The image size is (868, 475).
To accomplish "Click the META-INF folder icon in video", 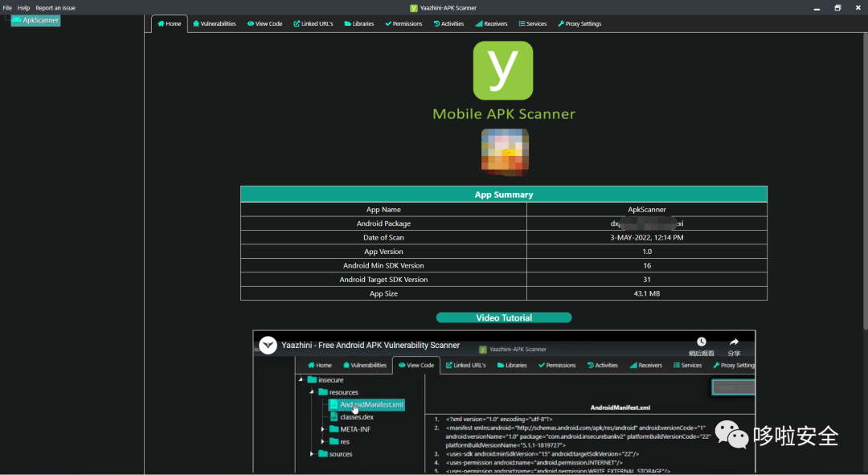I will point(334,429).
